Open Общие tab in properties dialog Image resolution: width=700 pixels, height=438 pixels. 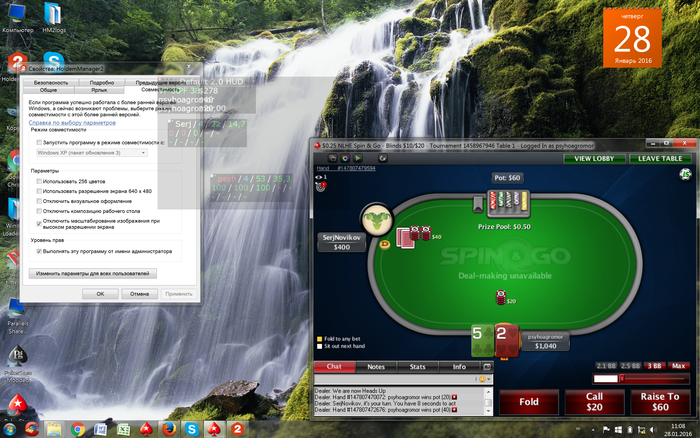49,90
